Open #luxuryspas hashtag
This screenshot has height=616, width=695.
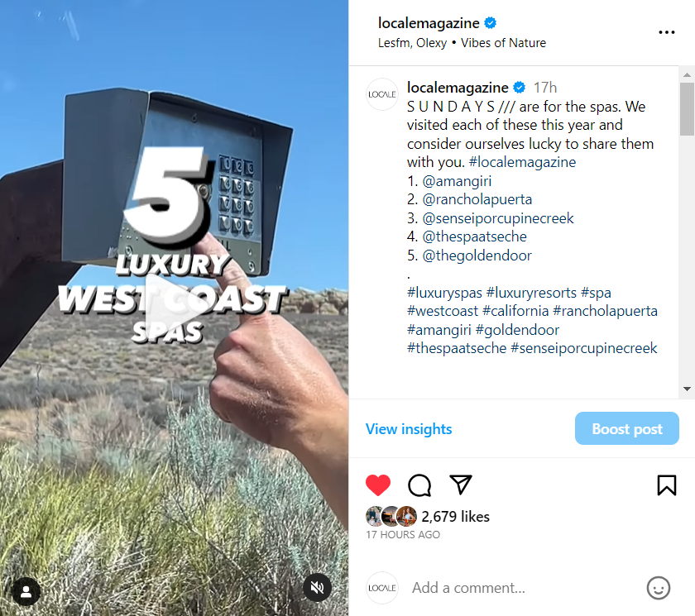coord(444,293)
